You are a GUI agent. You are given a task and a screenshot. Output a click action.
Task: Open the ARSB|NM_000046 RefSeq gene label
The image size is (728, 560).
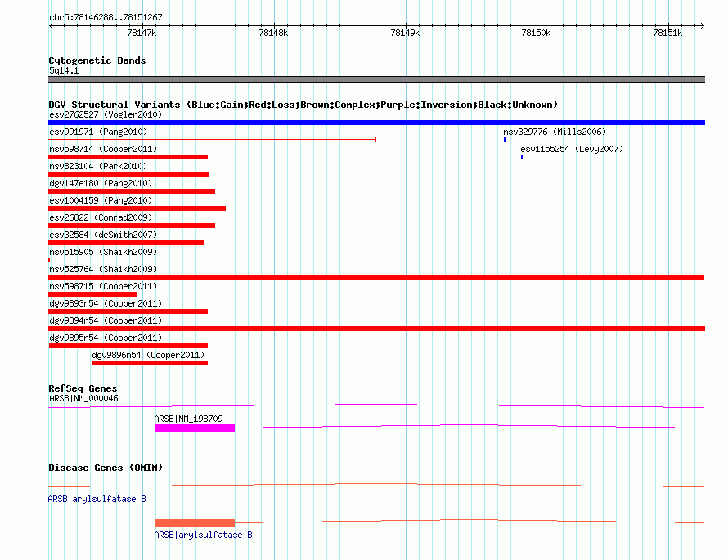(83, 398)
